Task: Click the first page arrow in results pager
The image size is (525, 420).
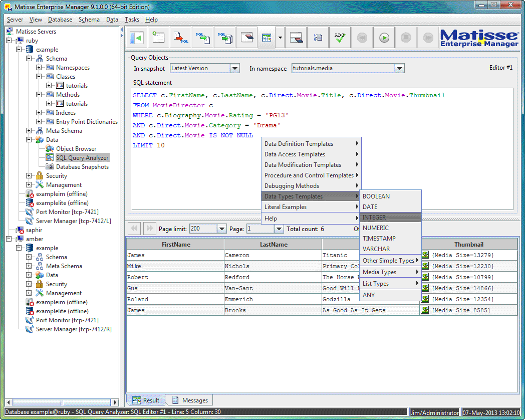Action: coord(134,229)
